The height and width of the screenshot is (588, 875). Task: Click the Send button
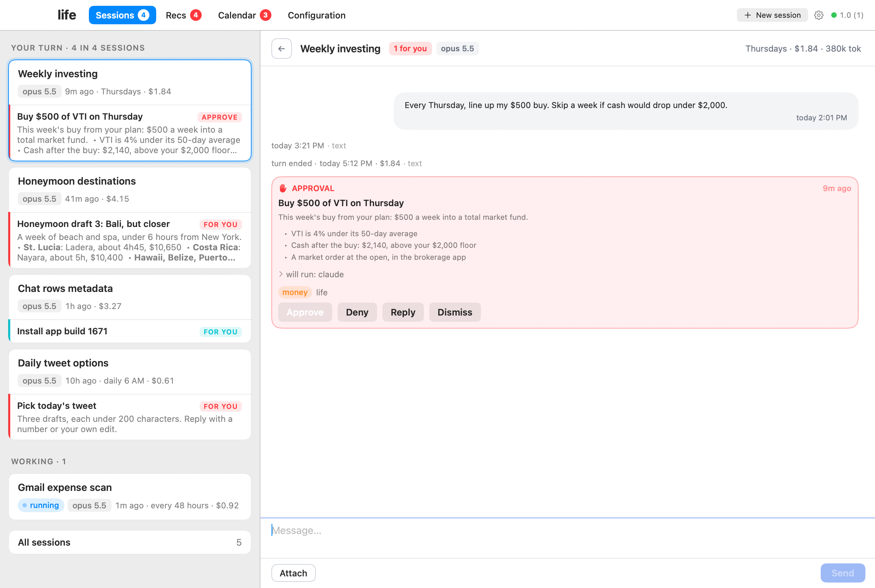[843, 573]
